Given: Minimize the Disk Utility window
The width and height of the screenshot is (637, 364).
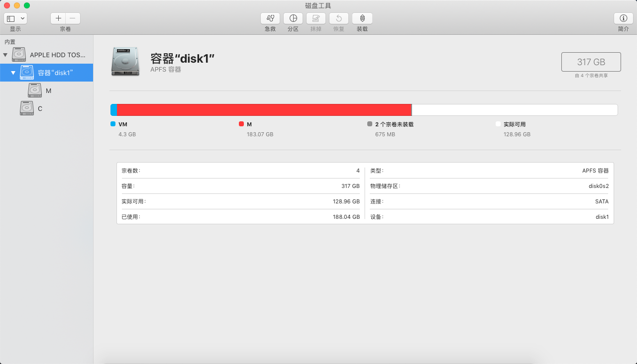Looking at the screenshot, I should (x=17, y=5).
